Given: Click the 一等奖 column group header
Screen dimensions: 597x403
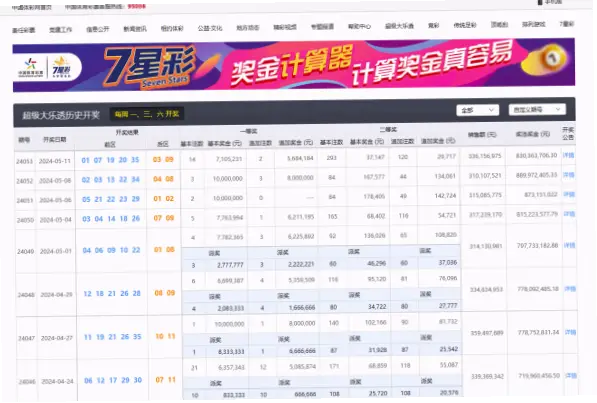Looking at the screenshot, I should [x=249, y=131].
